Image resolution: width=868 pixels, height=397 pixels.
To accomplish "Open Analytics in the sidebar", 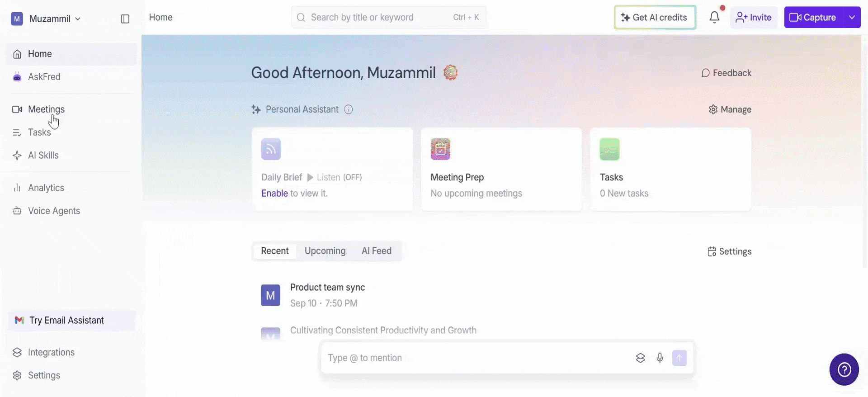I will click(71, 188).
